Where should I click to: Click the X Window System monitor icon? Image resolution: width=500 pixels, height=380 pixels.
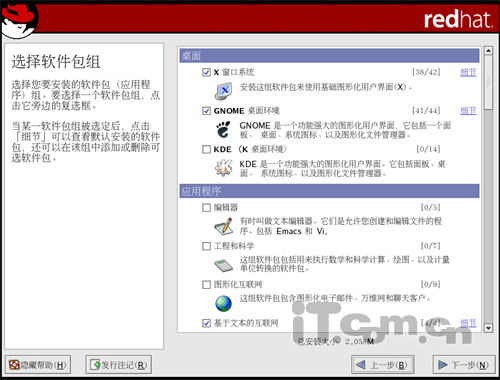coord(223,91)
